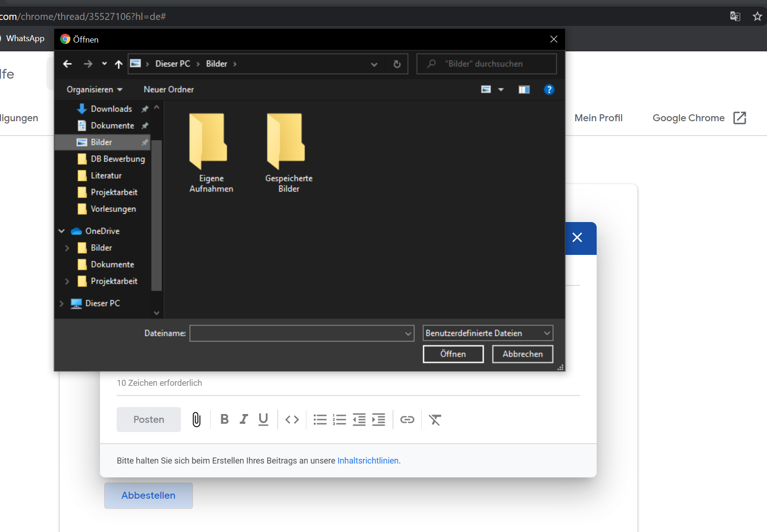Insert code block with angle brackets icon

point(292,420)
